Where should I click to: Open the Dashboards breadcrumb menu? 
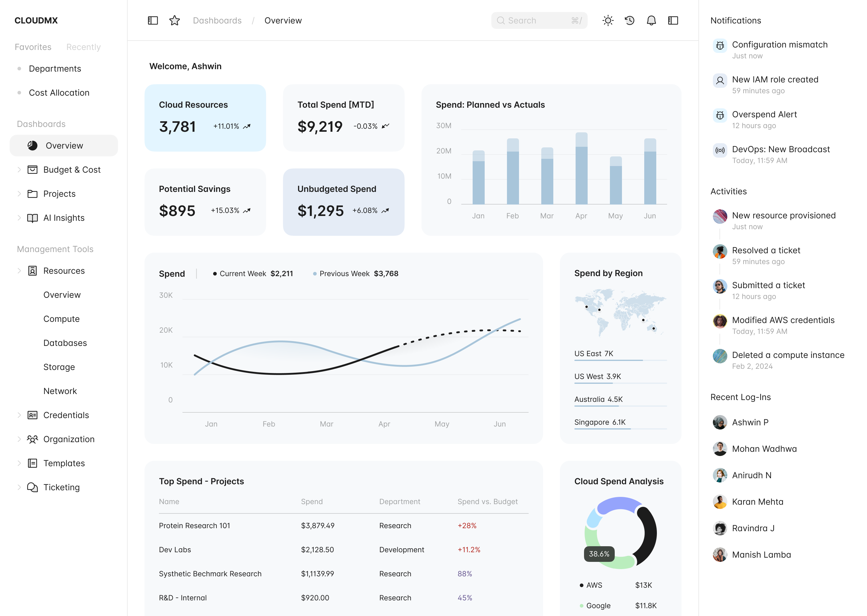[217, 20]
